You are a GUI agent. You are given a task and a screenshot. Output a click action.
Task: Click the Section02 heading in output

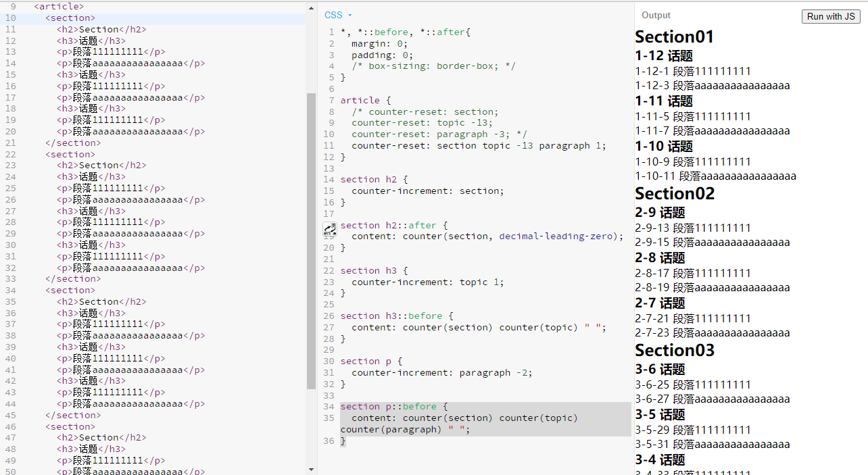[x=674, y=193]
